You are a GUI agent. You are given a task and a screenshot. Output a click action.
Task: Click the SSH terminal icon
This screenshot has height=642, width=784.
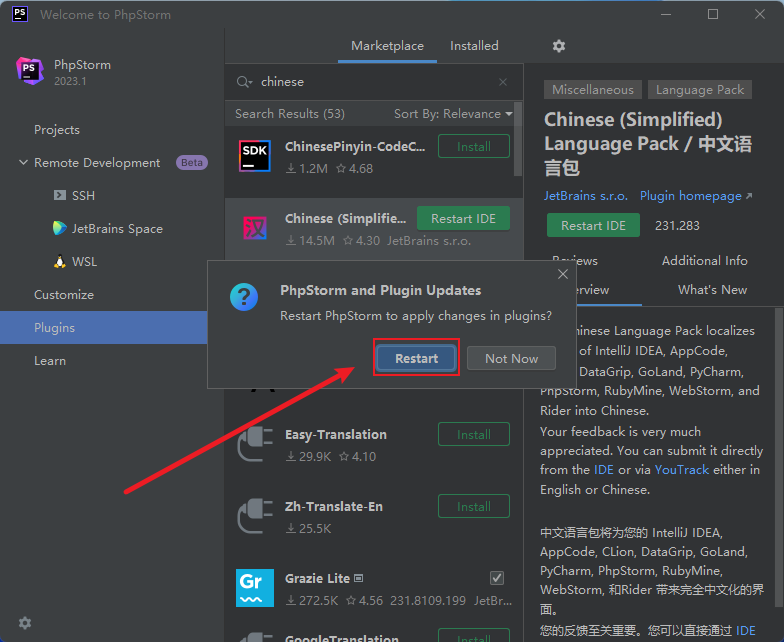[60, 195]
